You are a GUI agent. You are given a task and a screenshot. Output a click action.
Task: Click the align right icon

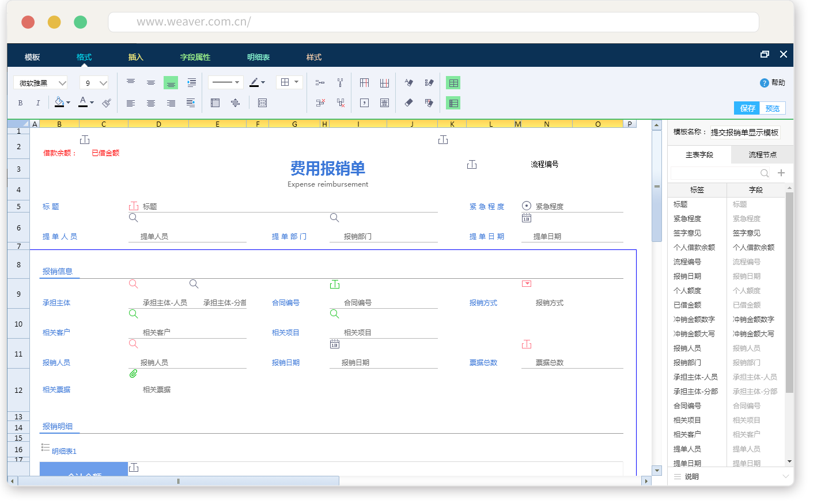[171, 103]
